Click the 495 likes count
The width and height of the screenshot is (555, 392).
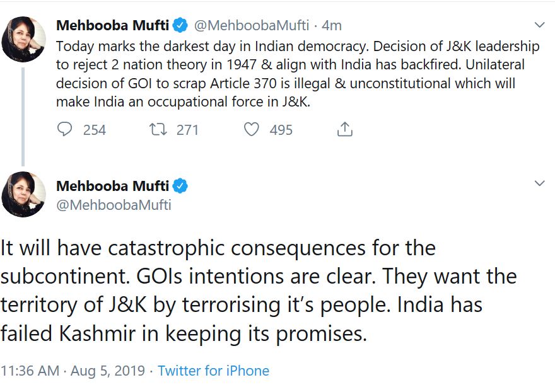(281, 130)
